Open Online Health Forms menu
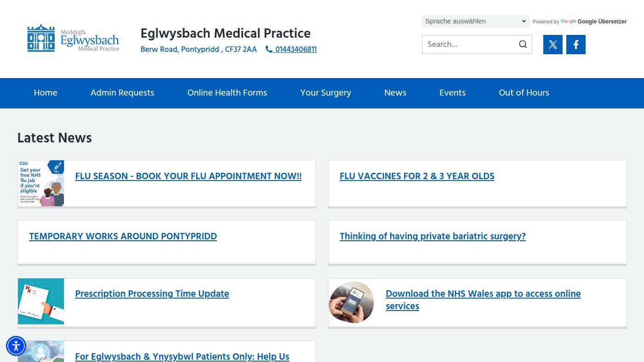 click(x=227, y=93)
